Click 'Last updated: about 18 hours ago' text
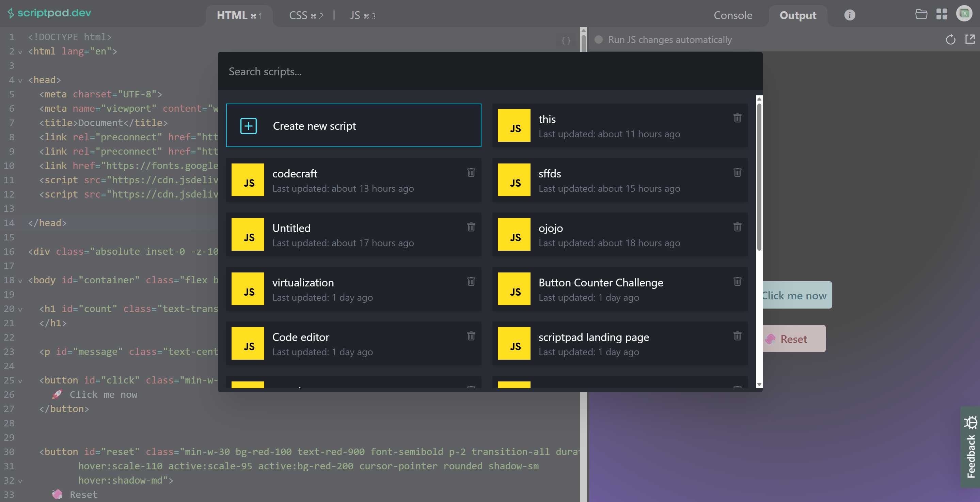This screenshot has height=502, width=980. (609, 243)
